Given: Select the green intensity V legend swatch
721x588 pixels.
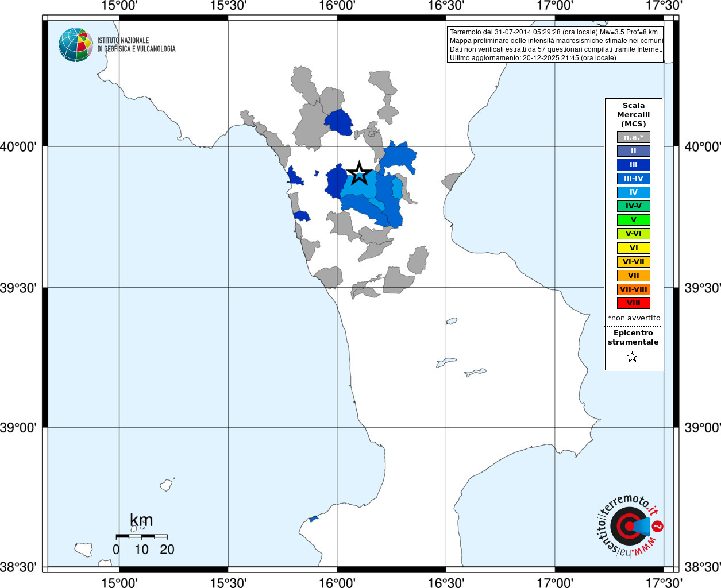Looking at the screenshot, I should coord(634,220).
